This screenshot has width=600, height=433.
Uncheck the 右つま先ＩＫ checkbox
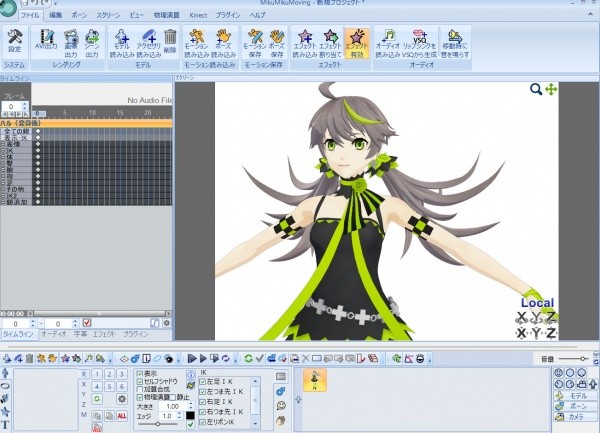pyautogui.click(x=203, y=412)
